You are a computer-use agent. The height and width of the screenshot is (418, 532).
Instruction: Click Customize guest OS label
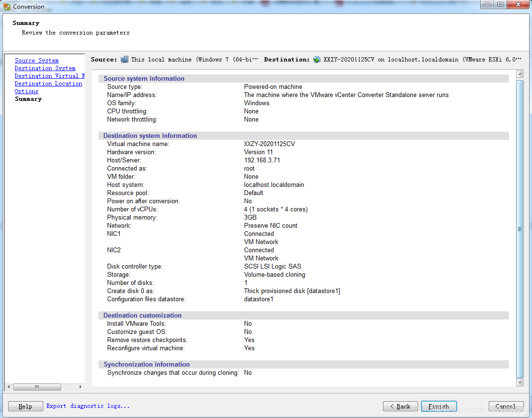[x=137, y=332]
